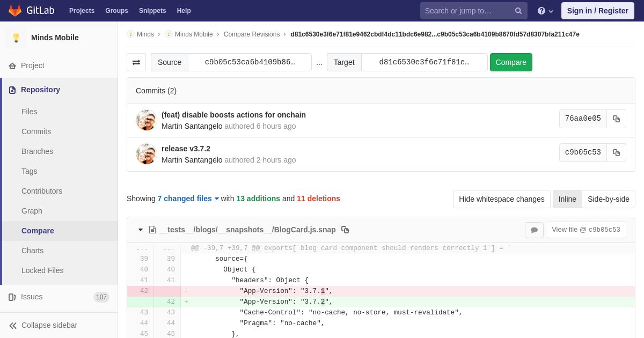
Task: Open Branches in the sidebar
Action: pos(37,151)
